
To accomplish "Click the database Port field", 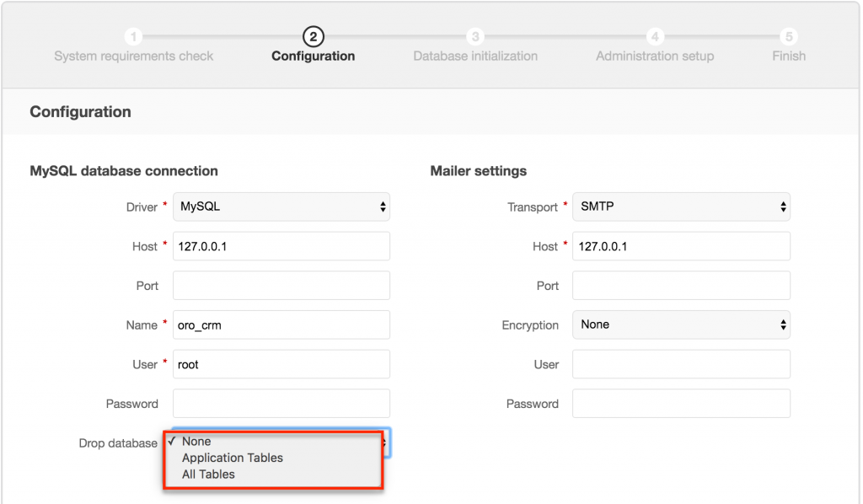I will point(281,286).
